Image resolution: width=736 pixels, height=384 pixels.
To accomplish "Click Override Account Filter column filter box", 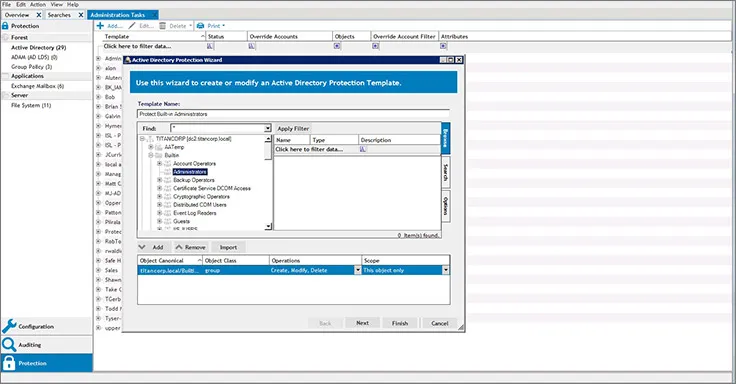I will pyautogui.click(x=376, y=46).
